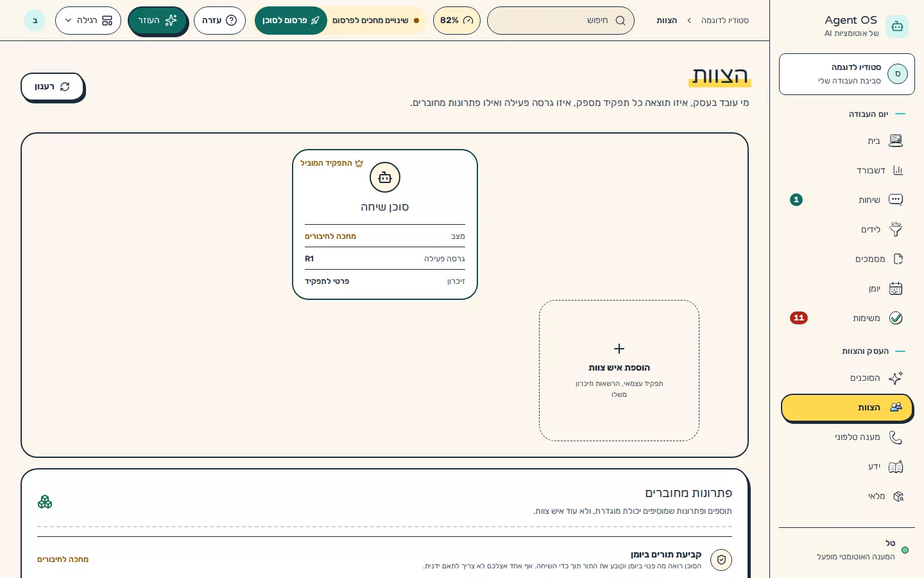Click the הוספת איש צוות label
The width and height of the screenshot is (924, 578).
coord(619,367)
